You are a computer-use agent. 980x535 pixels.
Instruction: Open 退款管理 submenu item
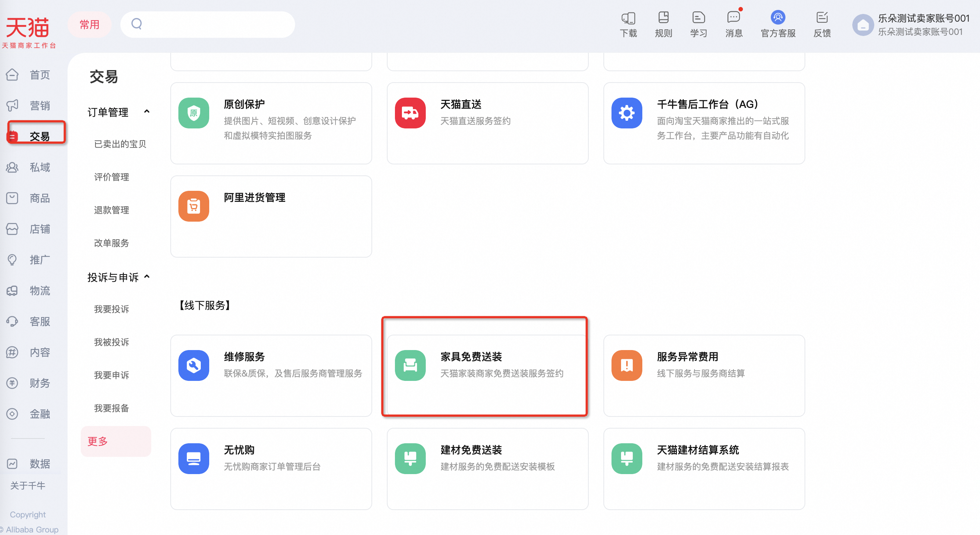(112, 210)
